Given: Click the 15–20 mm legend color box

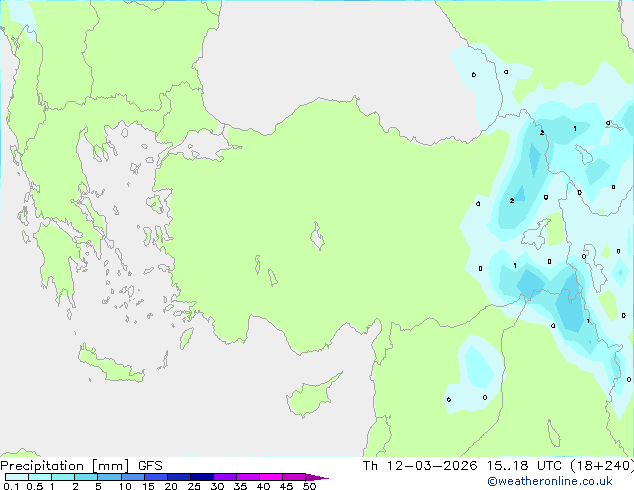Looking at the screenshot, I should point(155,477).
